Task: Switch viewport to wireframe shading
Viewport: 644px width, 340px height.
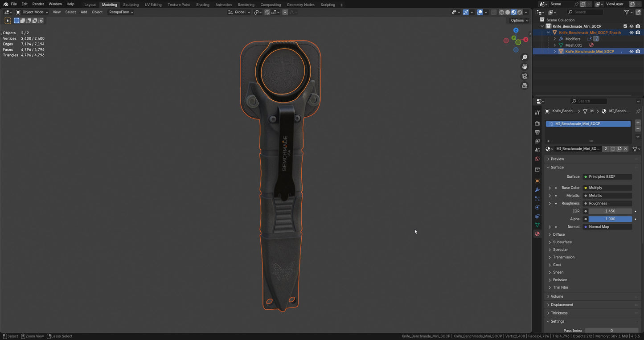Action: click(x=501, y=12)
